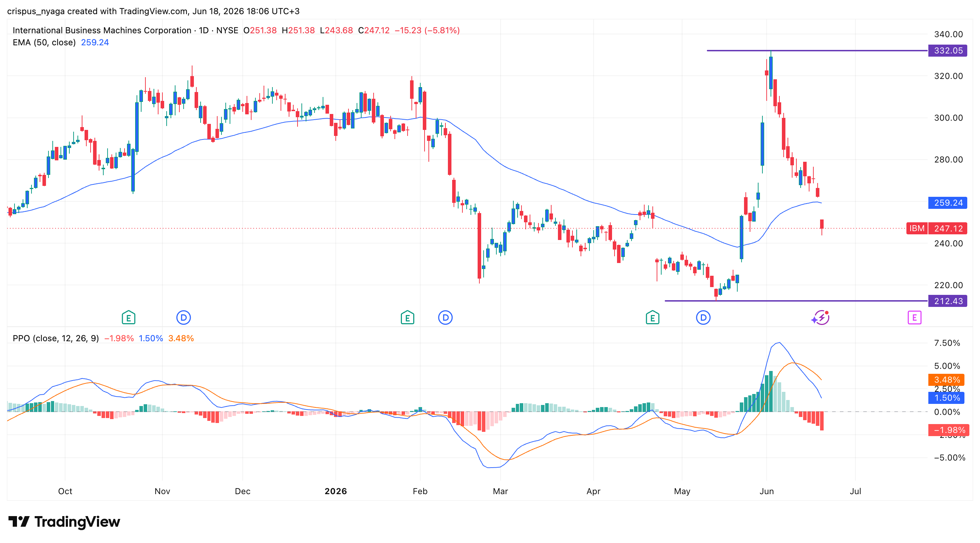Click the orange 3.48% value in PPO legend
The width and height of the screenshot is (980, 543).
181,338
